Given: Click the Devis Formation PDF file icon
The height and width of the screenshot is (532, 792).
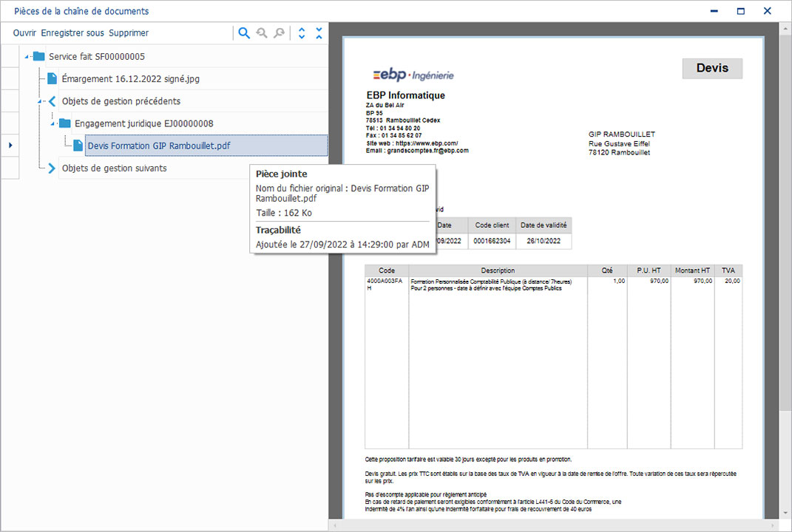Looking at the screenshot, I should click(x=78, y=146).
